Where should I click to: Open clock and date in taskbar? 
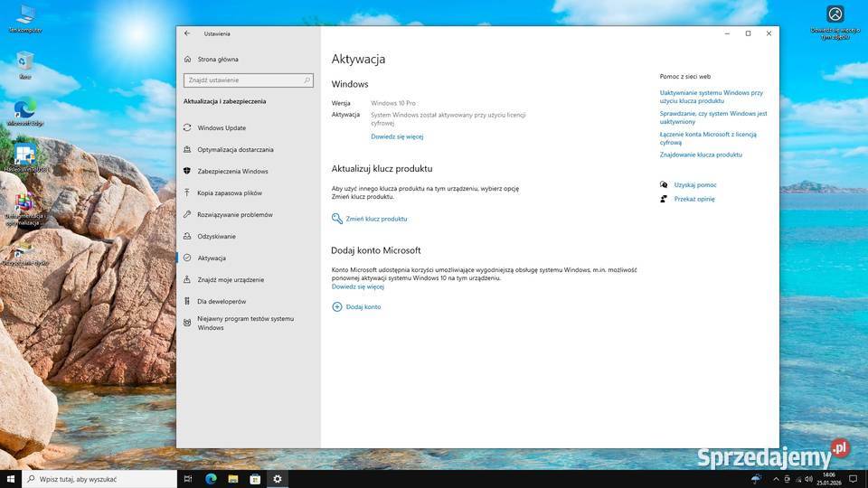829,479
